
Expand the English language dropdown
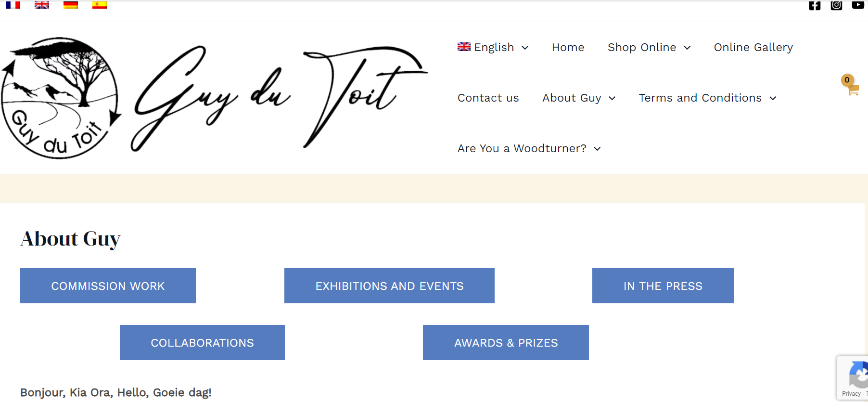(x=493, y=47)
